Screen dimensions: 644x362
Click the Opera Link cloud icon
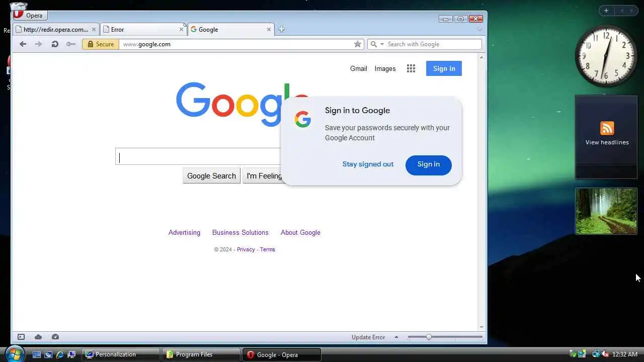pos(38,337)
